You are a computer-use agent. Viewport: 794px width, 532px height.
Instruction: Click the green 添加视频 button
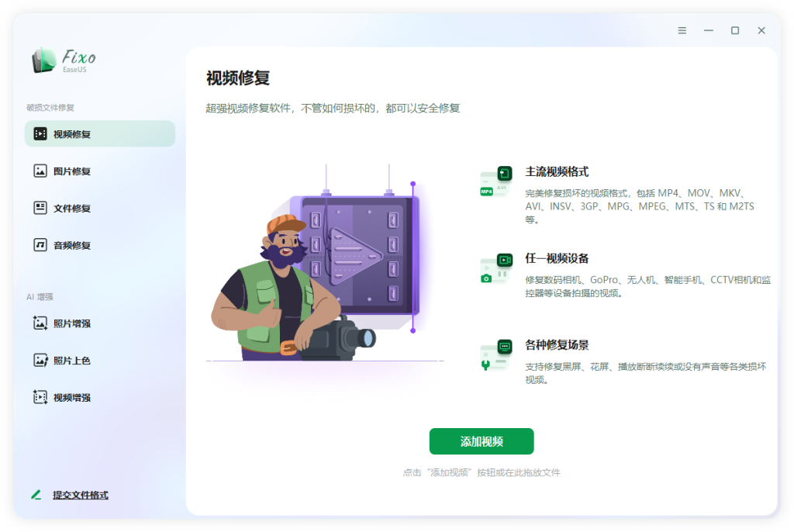pos(481,441)
